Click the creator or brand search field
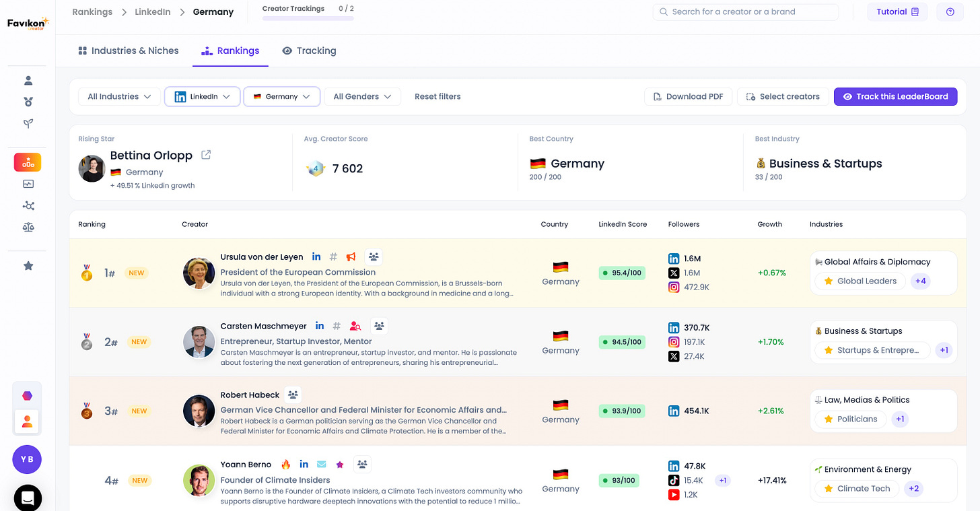980x511 pixels. [746, 12]
